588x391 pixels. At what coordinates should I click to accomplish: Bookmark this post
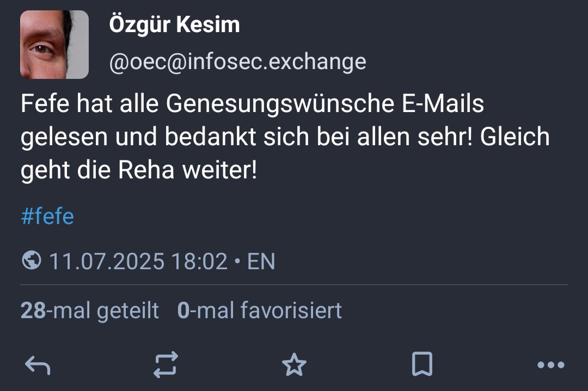tap(422, 365)
